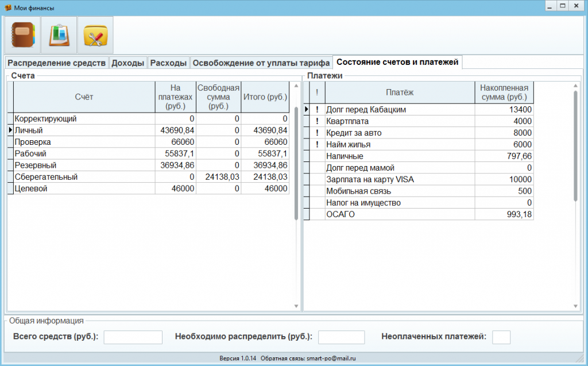Image resolution: width=588 pixels, height=366 pixels.
Task: Select the Сберегательный account row
Action: 84,177
